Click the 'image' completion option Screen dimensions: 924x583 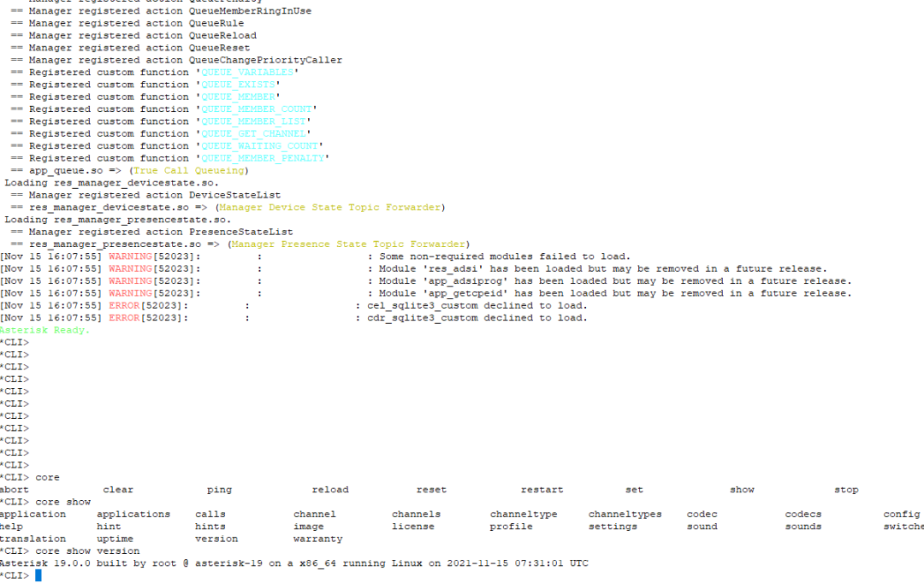click(309, 527)
